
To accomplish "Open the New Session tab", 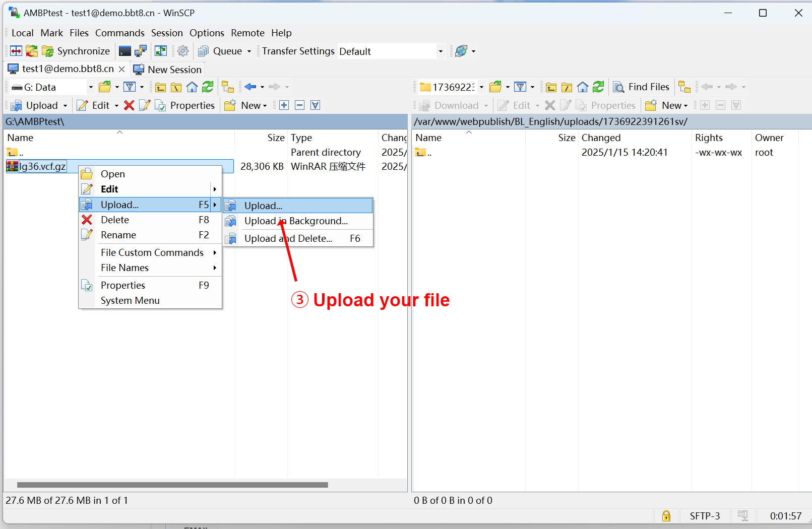I will tap(167, 70).
